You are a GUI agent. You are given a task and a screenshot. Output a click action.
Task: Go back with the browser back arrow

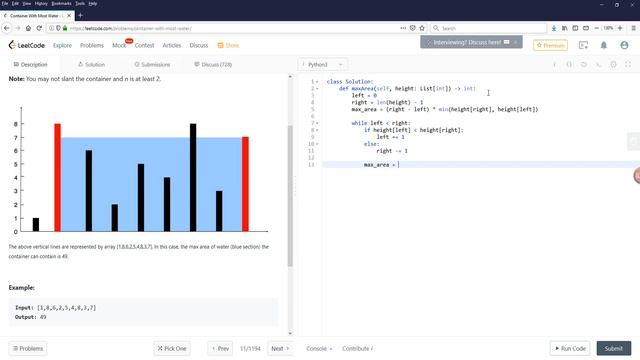[x=7, y=28]
